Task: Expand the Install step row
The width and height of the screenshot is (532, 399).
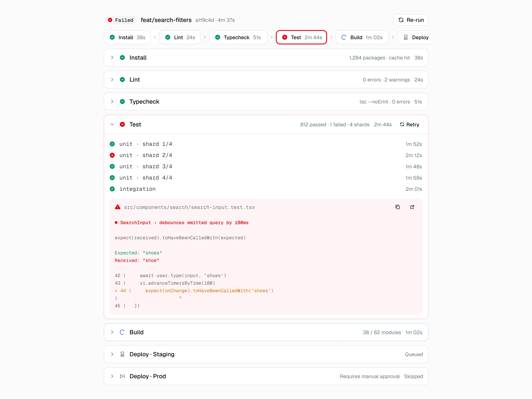Action: click(x=266, y=58)
